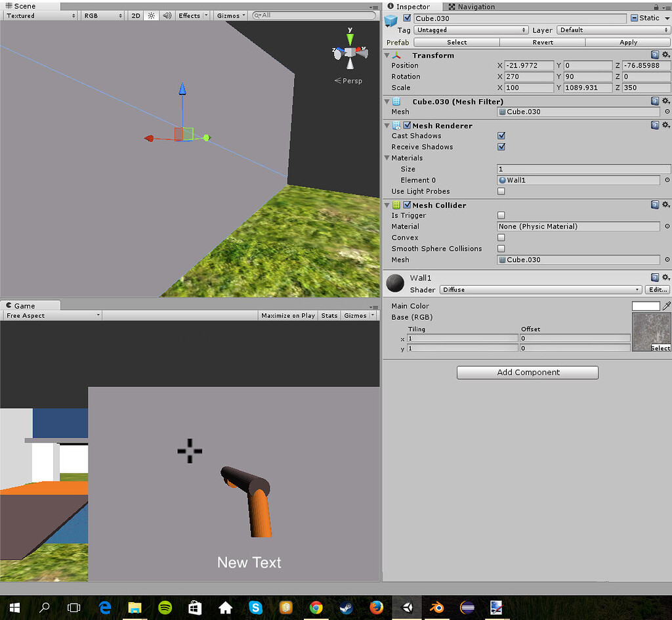Click the Mesh Renderer help book icon
Screen dimensions: 672x620
coord(654,125)
